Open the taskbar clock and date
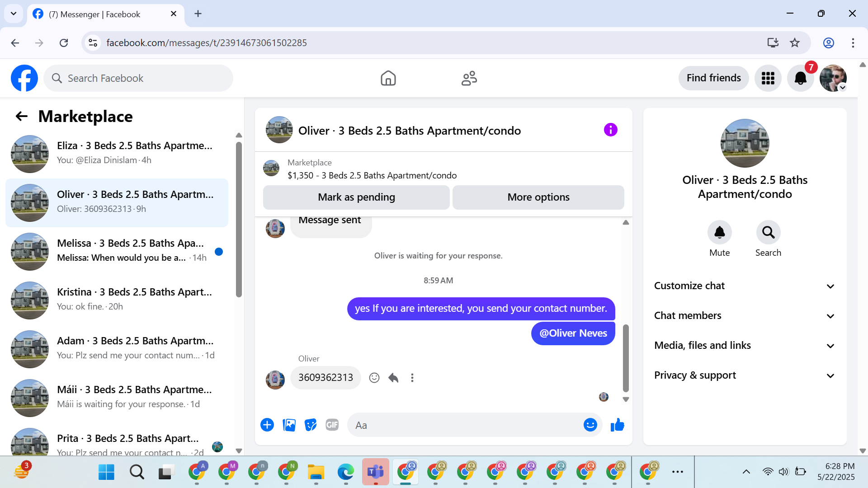This screenshot has height=488, width=868. click(836, 472)
